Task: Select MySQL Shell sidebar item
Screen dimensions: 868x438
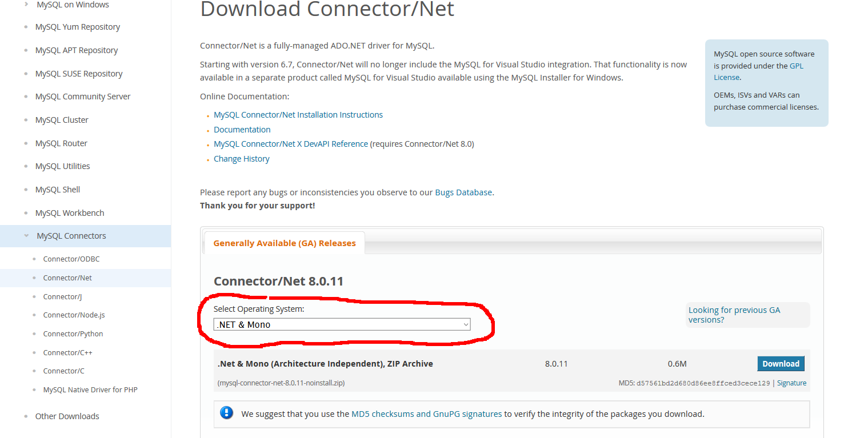Action: tap(58, 190)
